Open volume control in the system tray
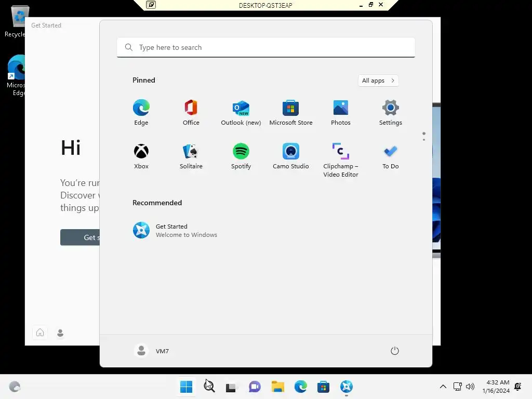The image size is (532, 399). pyautogui.click(x=470, y=387)
